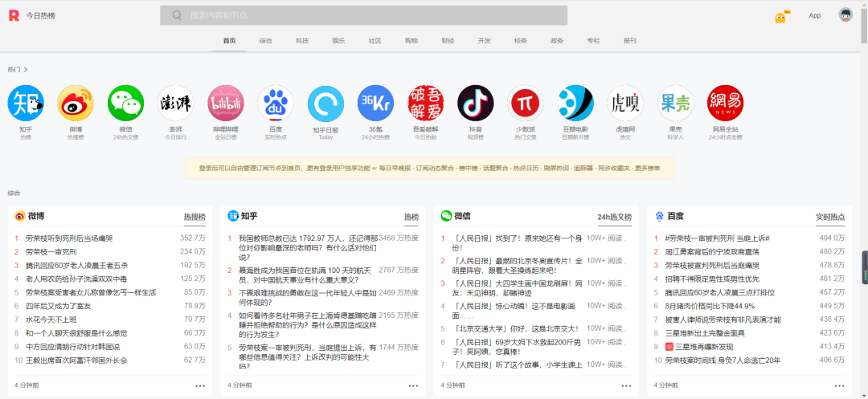Open the Zhihu Daily (知乎日报) icon
868x399 pixels.
coord(325,103)
